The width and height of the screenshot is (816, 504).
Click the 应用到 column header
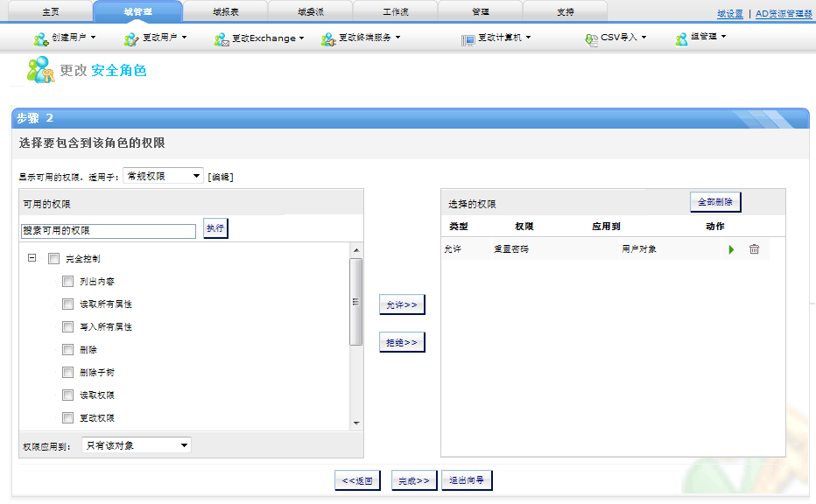606,227
